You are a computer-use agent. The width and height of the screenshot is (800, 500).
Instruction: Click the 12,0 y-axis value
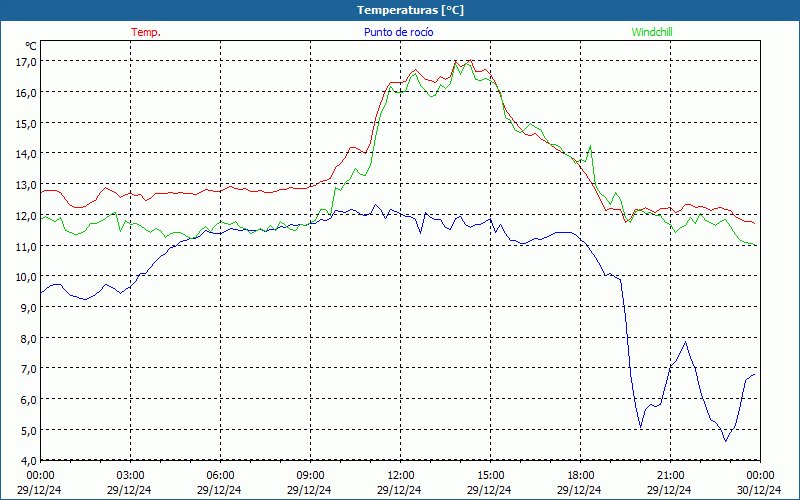tap(27, 216)
